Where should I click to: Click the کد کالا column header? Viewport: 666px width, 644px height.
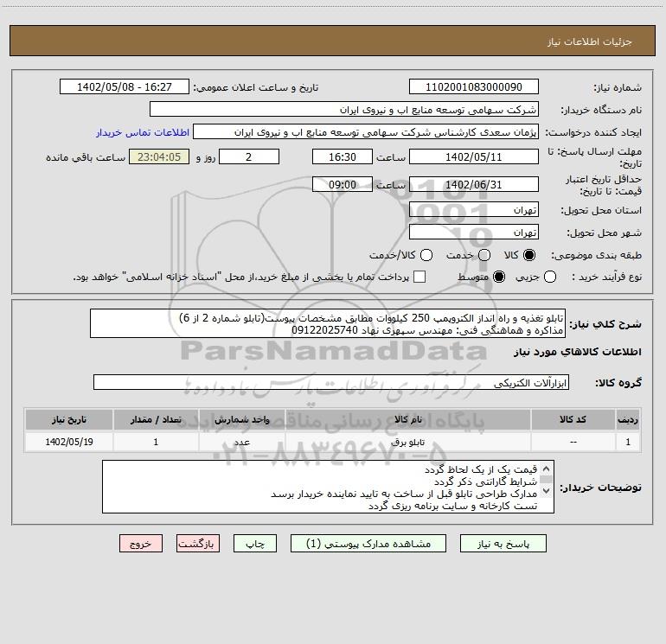click(573, 419)
